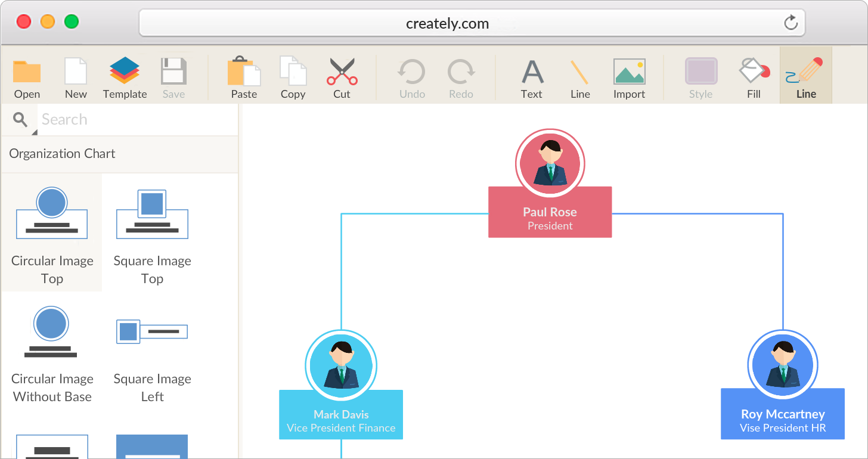
Task: Collapse the Organization Chart section header
Action: pos(119,154)
